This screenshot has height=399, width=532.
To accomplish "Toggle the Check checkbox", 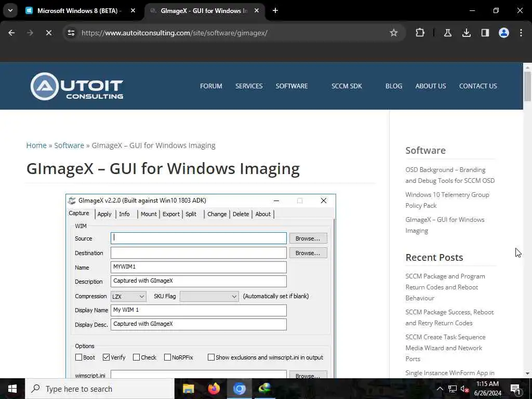I will click(137, 357).
